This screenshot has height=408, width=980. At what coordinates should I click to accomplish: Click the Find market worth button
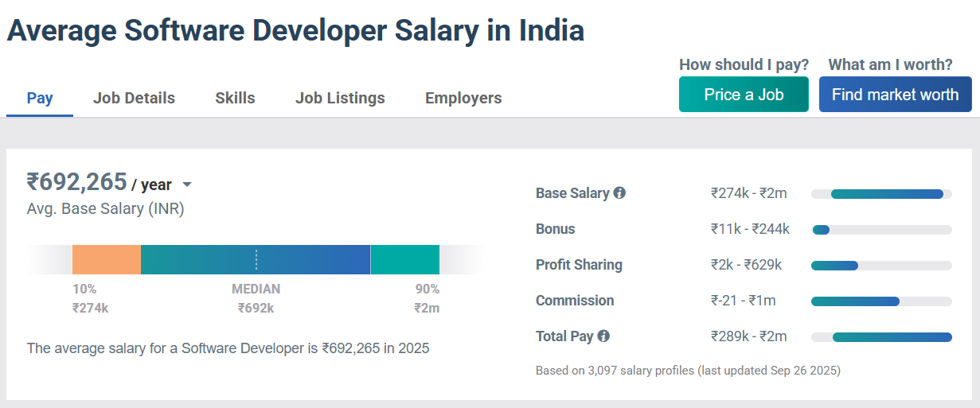pos(895,95)
